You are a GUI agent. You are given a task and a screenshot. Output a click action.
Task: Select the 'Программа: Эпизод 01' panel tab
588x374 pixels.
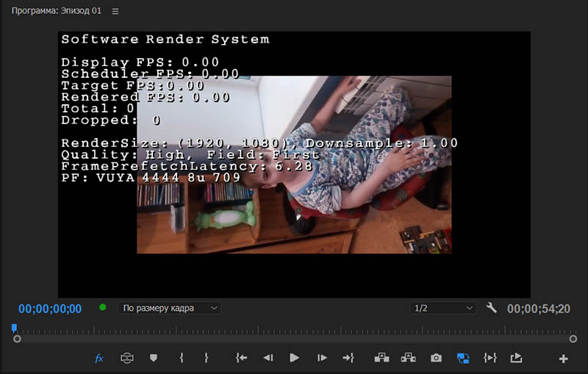click(x=57, y=11)
